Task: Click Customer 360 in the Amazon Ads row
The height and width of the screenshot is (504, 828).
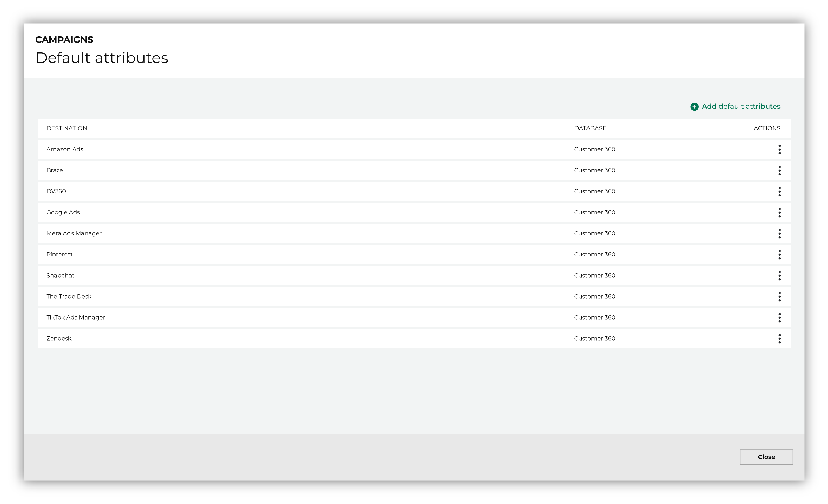Action: [x=595, y=149]
